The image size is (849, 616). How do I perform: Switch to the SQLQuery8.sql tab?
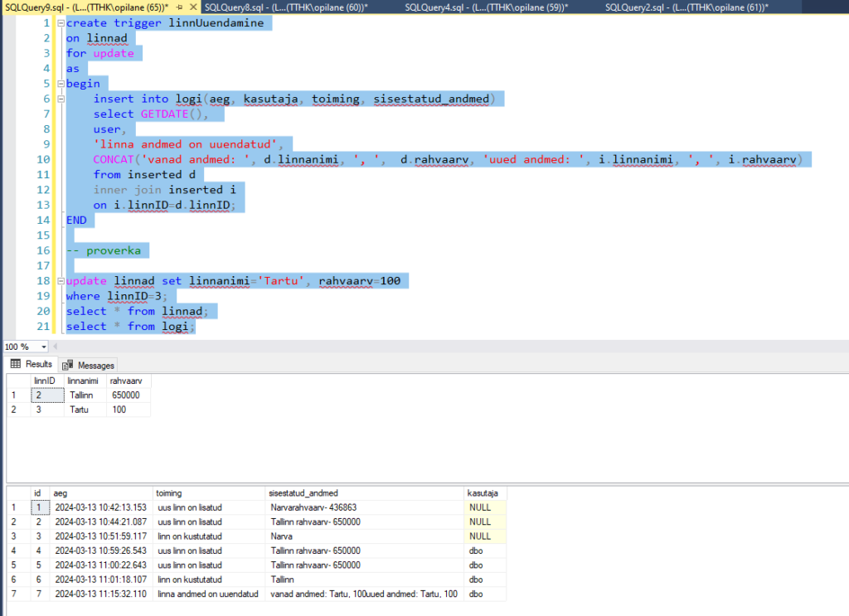[x=286, y=7]
